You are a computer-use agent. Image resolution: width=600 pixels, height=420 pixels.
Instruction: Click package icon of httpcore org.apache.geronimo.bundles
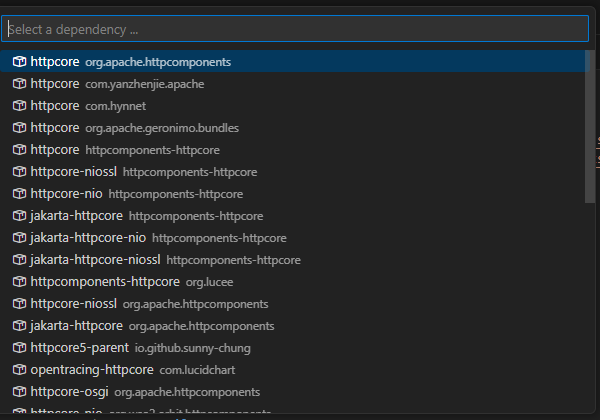tap(19, 128)
